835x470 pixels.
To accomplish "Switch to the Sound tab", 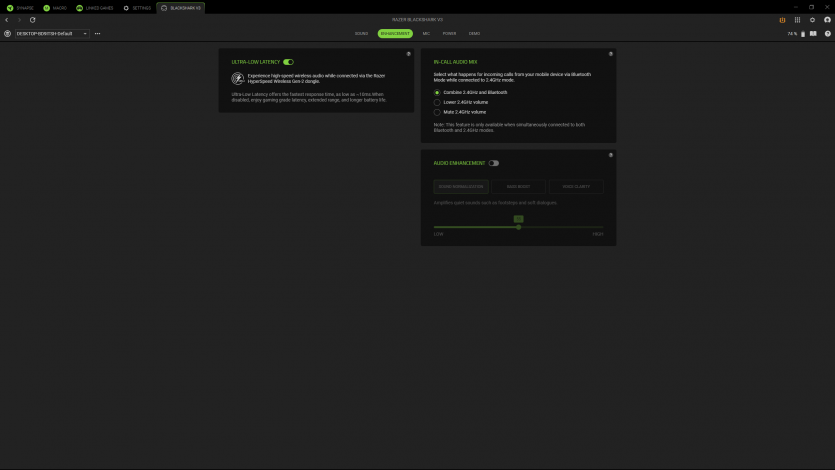I will pyautogui.click(x=361, y=33).
